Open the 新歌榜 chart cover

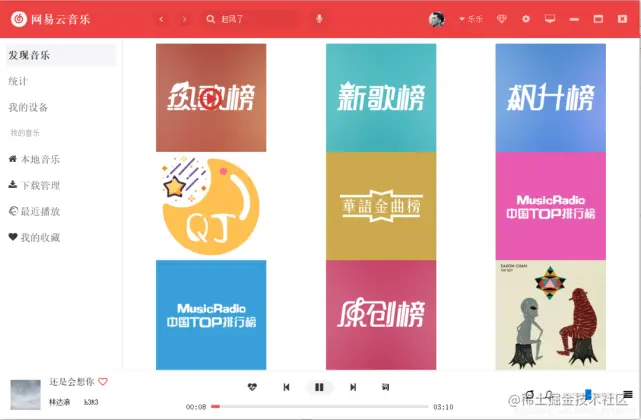pos(381,98)
